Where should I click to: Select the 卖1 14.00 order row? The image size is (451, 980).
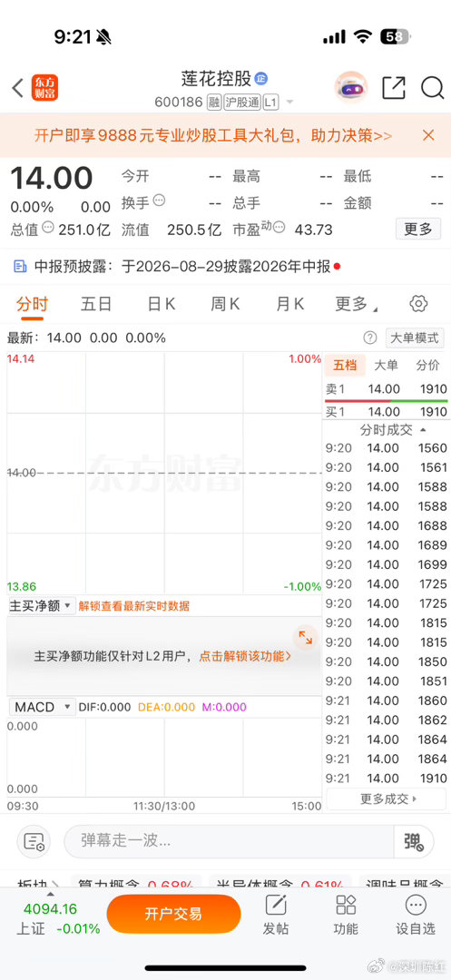(386, 388)
